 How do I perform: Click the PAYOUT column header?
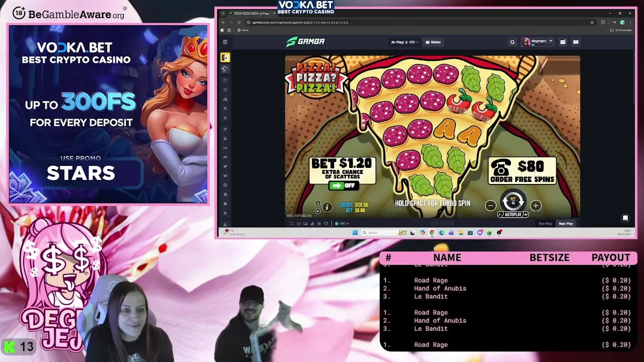611,257
